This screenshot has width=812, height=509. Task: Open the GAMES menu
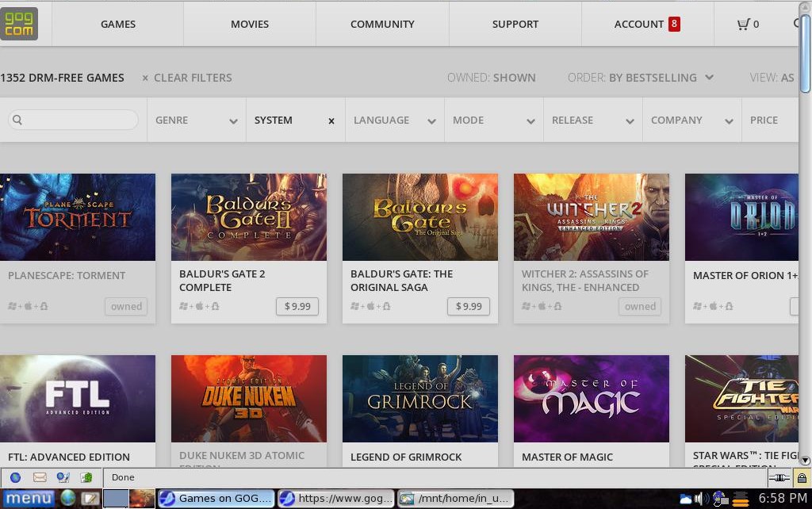coord(118,24)
